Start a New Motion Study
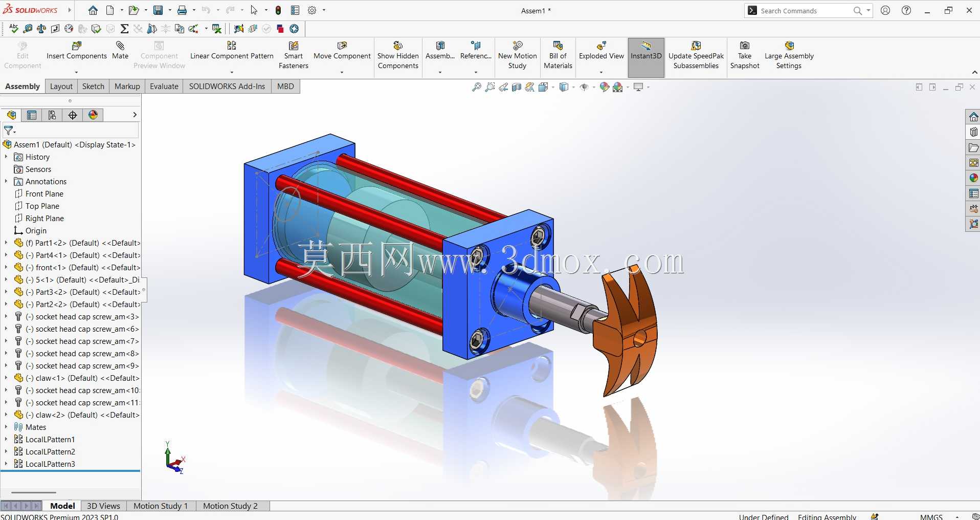Image resolution: width=980 pixels, height=520 pixels. [518, 55]
